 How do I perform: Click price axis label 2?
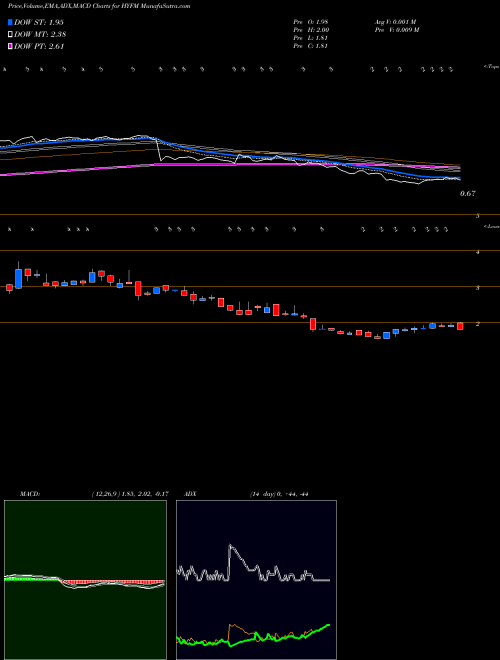pos(477,324)
